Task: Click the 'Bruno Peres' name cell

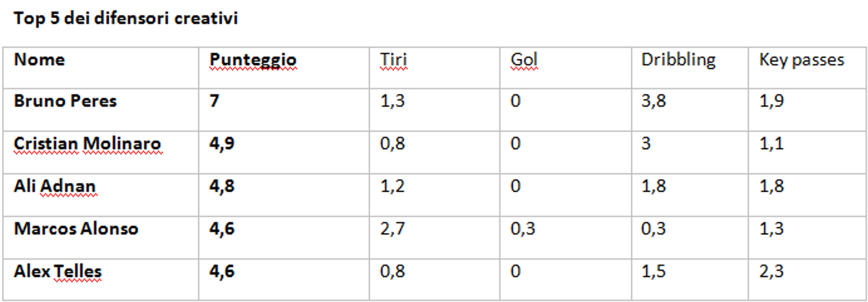Action: point(65,101)
